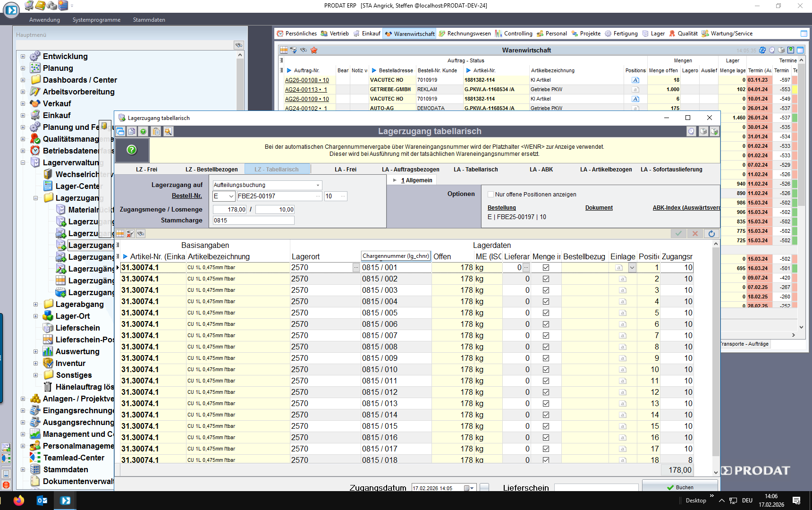
Task: Open the 'Aufteilungsbuchung' dropdown
Action: click(x=318, y=185)
